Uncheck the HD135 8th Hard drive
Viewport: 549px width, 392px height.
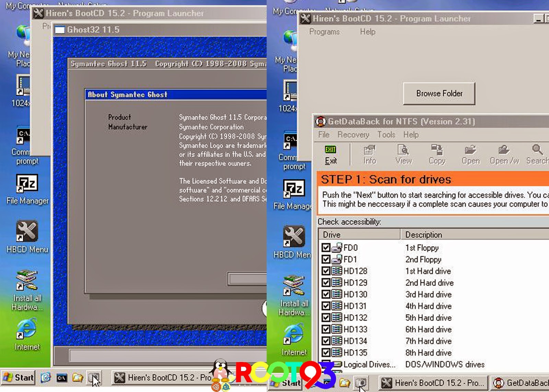coord(326,353)
